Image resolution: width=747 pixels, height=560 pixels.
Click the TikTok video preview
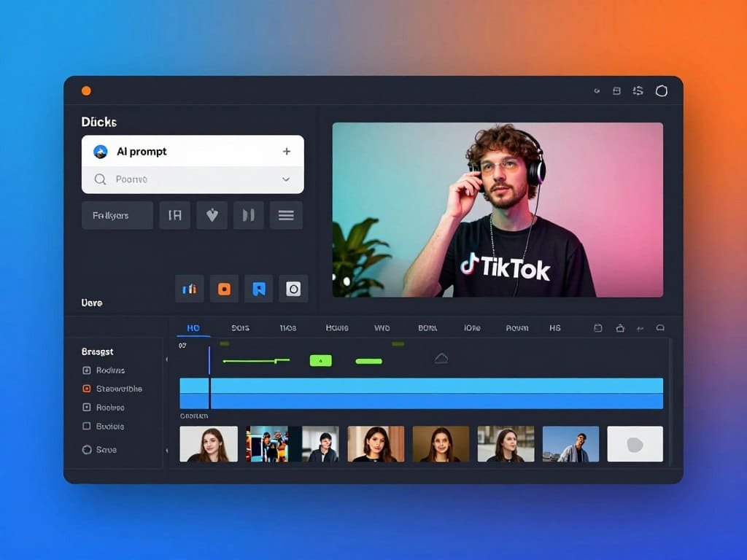pyautogui.click(x=498, y=210)
